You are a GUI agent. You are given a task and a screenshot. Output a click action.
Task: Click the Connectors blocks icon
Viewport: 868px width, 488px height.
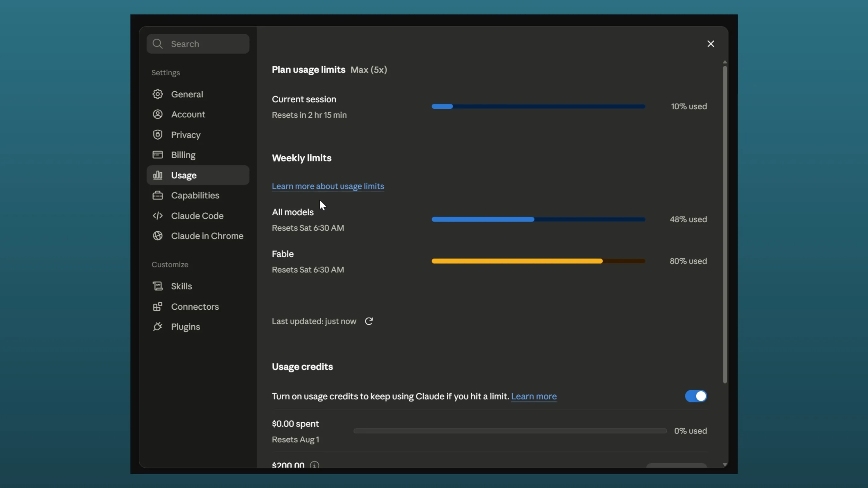[157, 306]
